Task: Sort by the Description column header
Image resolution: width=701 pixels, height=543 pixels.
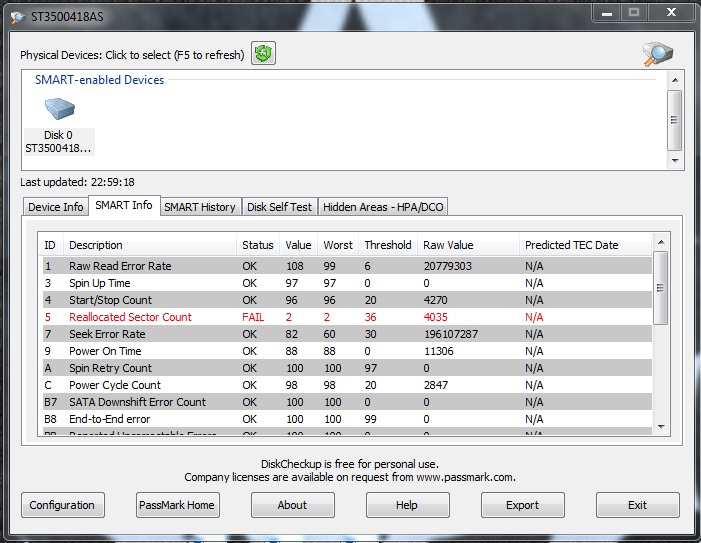Action: pyautogui.click(x=150, y=245)
